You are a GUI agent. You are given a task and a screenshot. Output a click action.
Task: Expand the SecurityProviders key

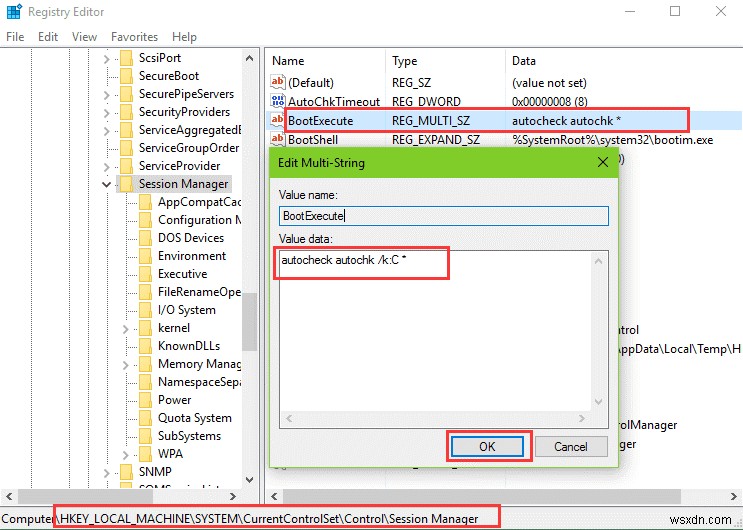click(x=107, y=113)
